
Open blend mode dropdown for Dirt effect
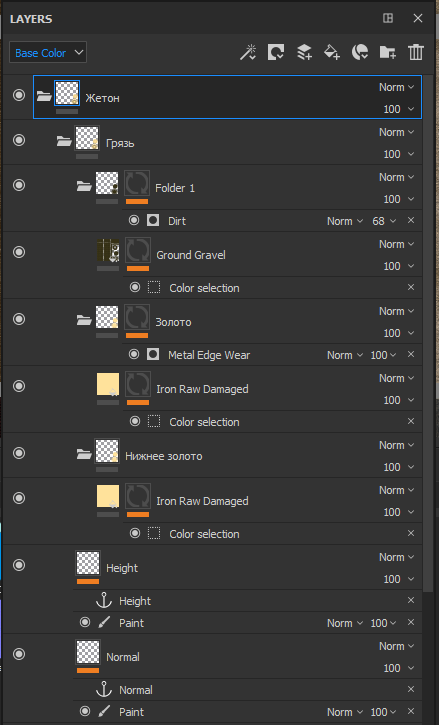(x=345, y=221)
